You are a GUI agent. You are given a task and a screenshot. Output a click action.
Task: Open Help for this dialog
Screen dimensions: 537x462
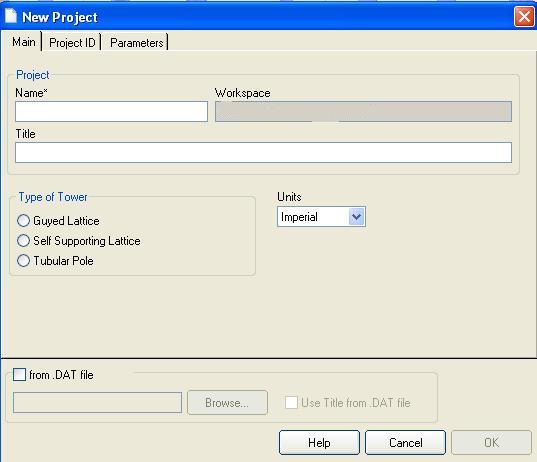(319, 442)
